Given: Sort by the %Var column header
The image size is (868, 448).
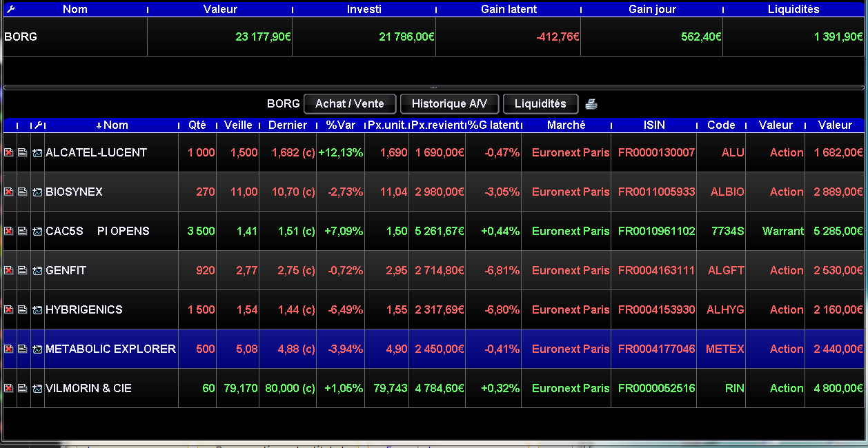Looking at the screenshot, I should pos(340,125).
